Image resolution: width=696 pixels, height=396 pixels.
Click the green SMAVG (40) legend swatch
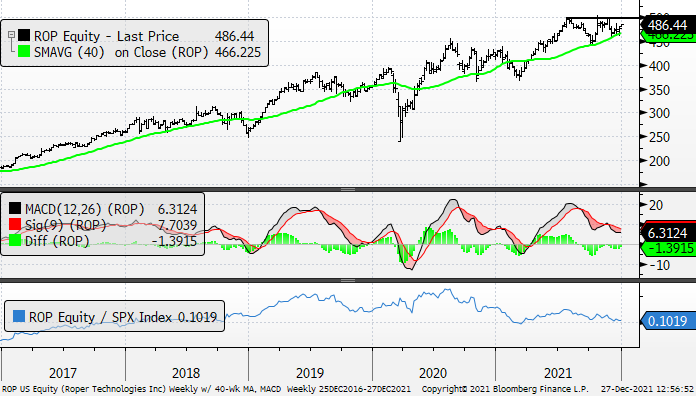24,52
